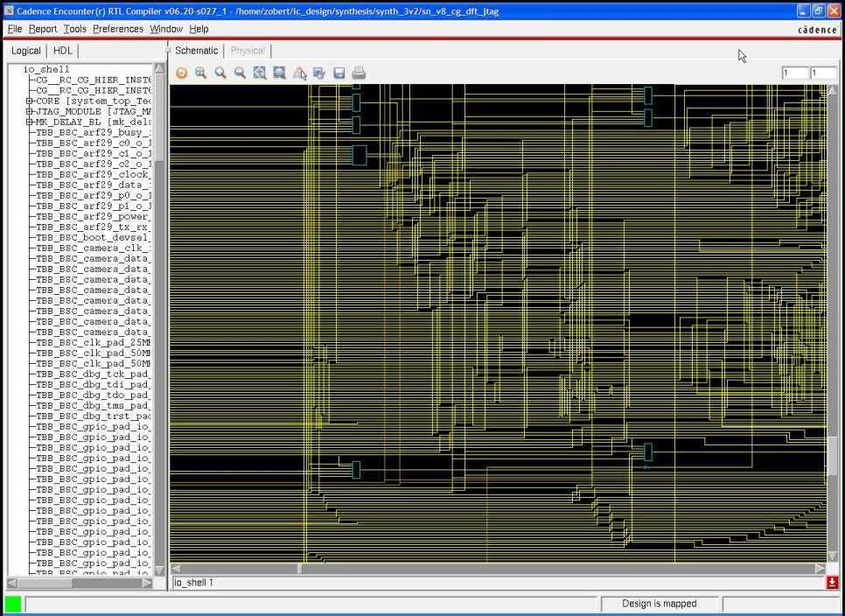Select TBB_BSC_camera_clk tree item

pos(94,248)
